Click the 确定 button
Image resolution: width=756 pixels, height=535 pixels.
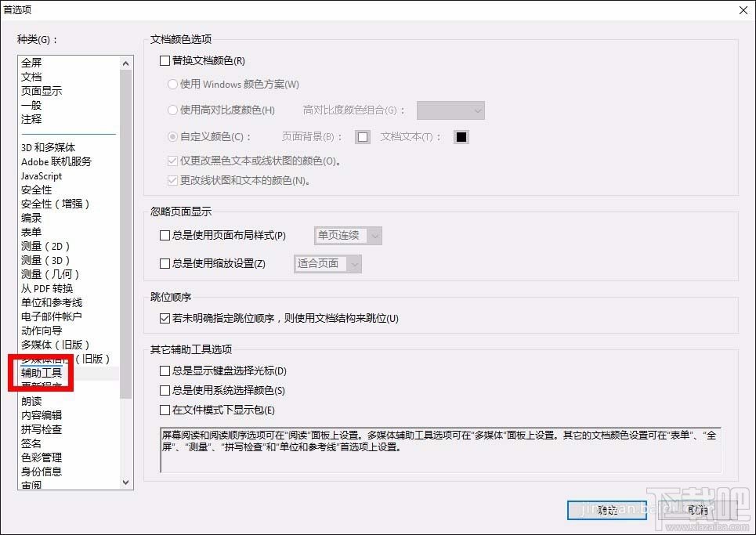(x=608, y=510)
